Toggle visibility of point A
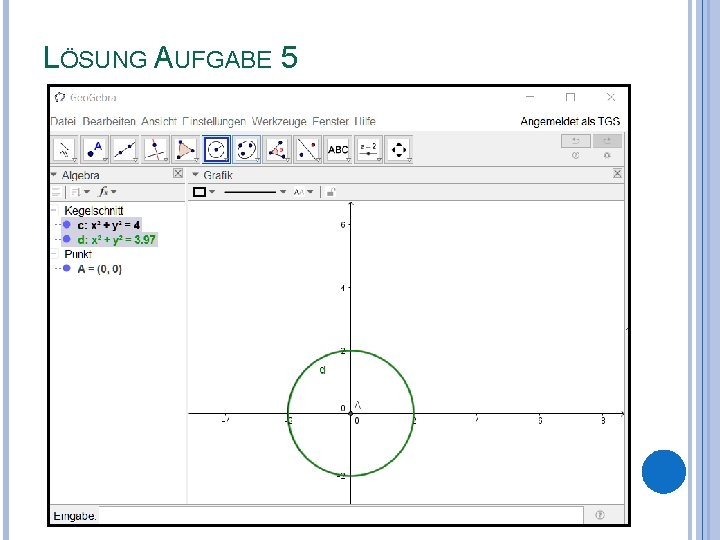 (x=67, y=268)
